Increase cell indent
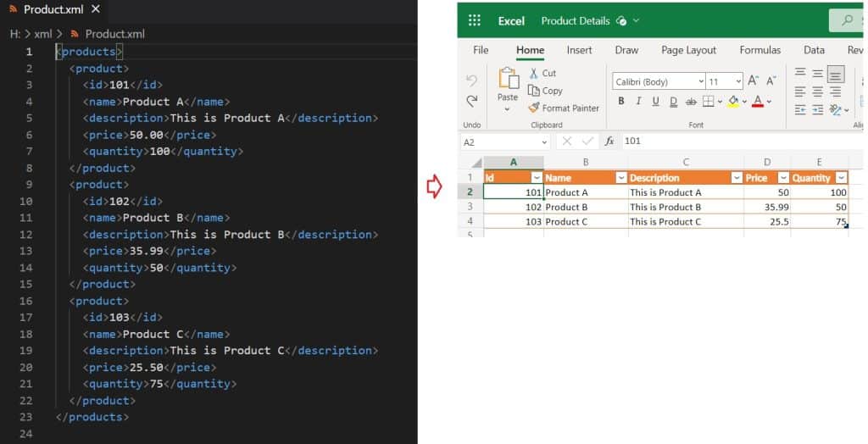The width and height of the screenshot is (868, 444). [x=818, y=110]
